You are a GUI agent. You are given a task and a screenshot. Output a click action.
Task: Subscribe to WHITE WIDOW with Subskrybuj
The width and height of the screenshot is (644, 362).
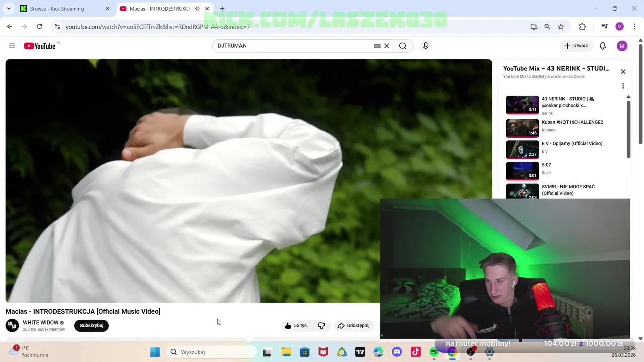coord(92,325)
